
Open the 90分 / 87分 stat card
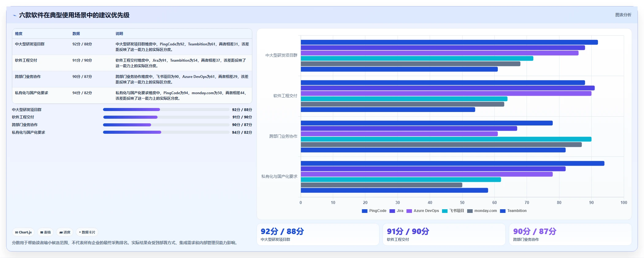coord(570,234)
